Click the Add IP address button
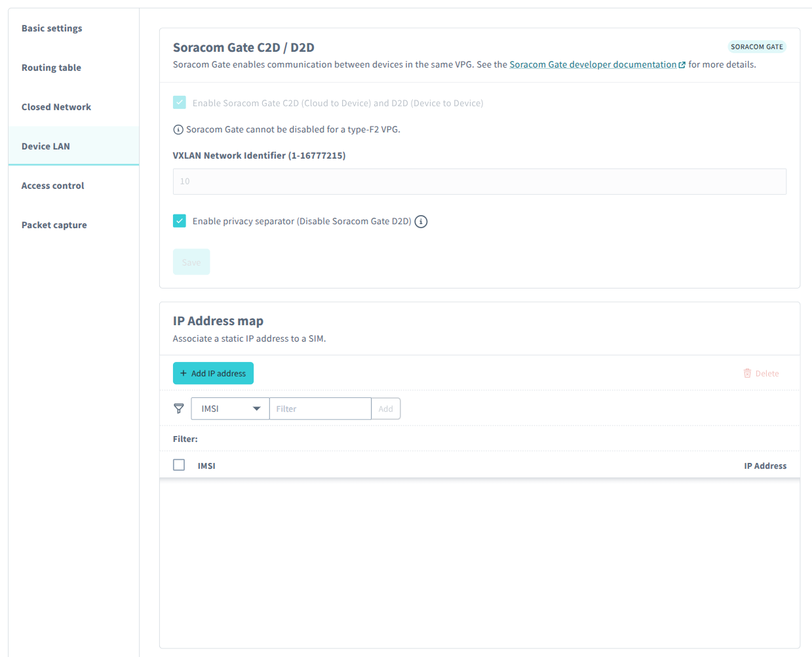 (x=213, y=372)
